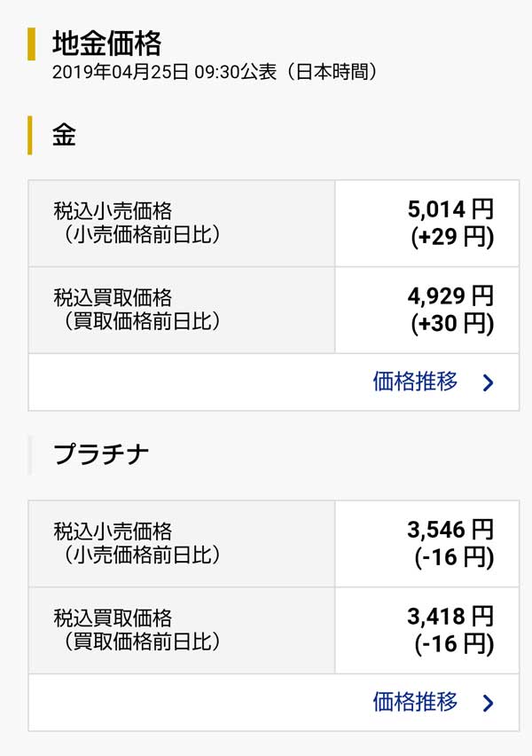Click the yellow accent bar beside 地金価格
The image size is (532, 756).
click(x=32, y=43)
